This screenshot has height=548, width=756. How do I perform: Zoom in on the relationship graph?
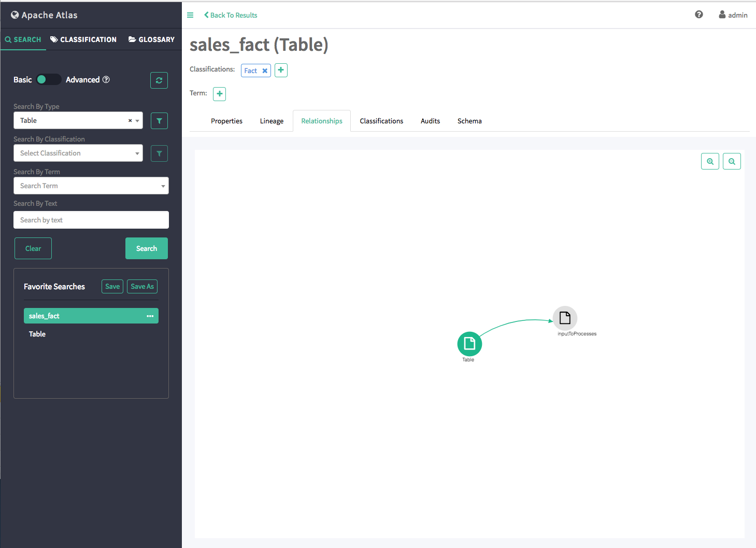tap(710, 161)
